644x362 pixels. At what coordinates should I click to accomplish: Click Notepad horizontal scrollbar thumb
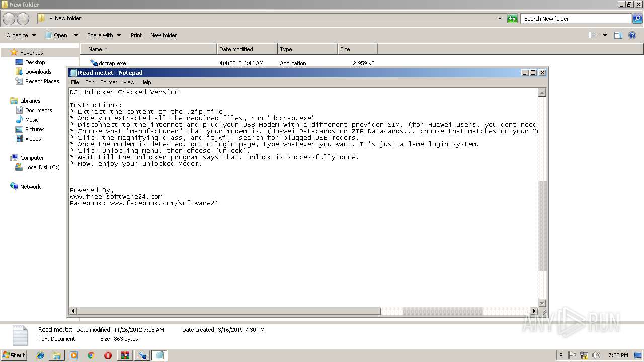click(229, 311)
